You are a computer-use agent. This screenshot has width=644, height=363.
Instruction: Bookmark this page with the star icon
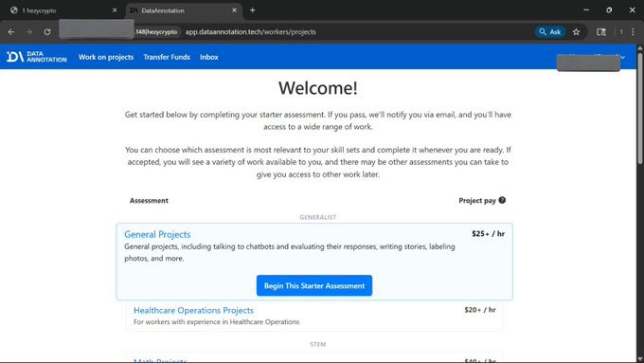coord(576,31)
